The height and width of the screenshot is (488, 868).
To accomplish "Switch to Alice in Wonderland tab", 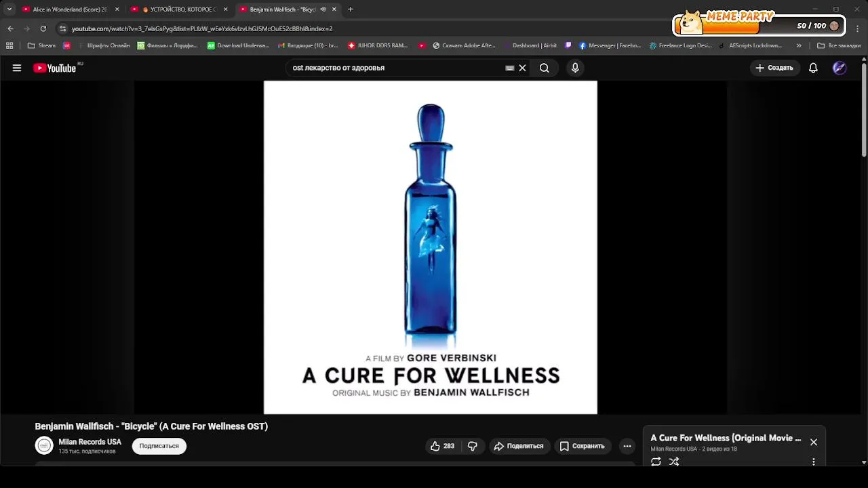I will coord(70,9).
